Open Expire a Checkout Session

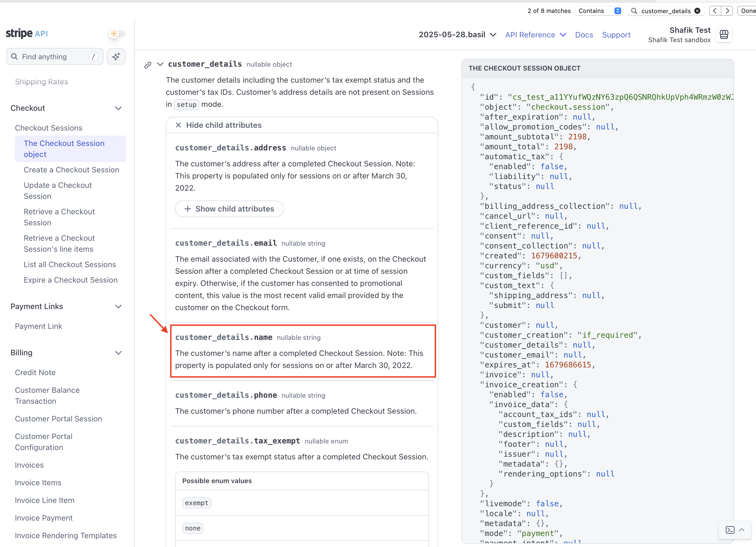pyautogui.click(x=71, y=280)
